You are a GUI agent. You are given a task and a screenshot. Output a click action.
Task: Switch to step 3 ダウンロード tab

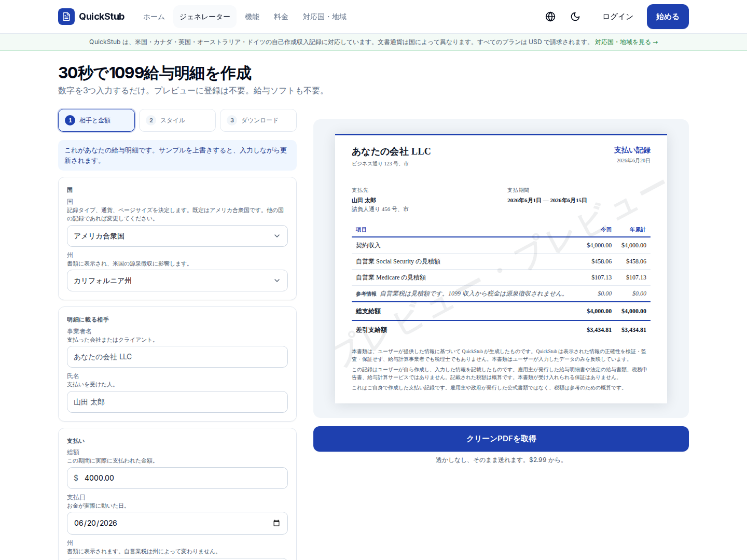258,120
